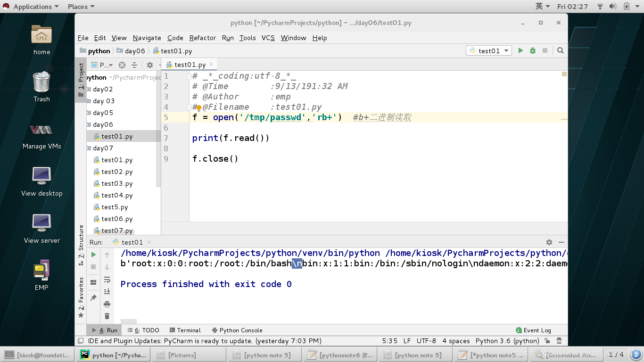Screen dimensions: 644x362
Task: Open the Python Console tab
Action: click(237, 330)
